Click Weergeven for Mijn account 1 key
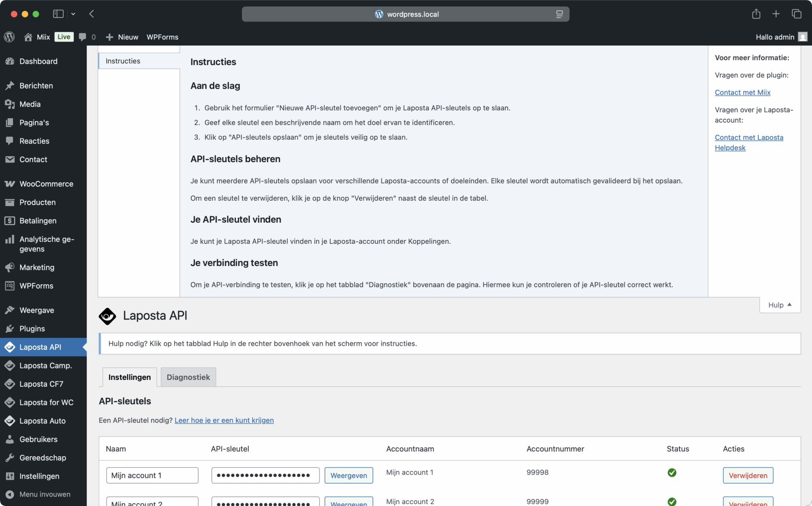The height and width of the screenshot is (506, 812). coord(349,475)
